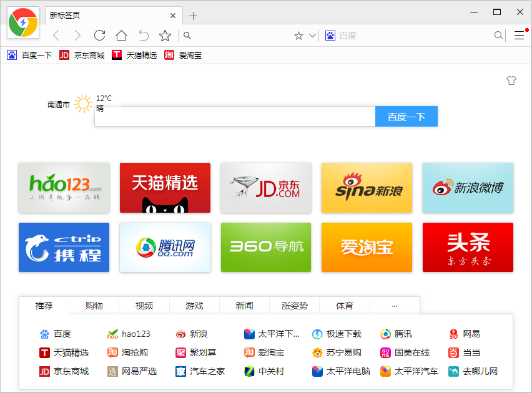This screenshot has width=532, height=393.
Task: Click the Baidu search input field
Action: click(234, 117)
